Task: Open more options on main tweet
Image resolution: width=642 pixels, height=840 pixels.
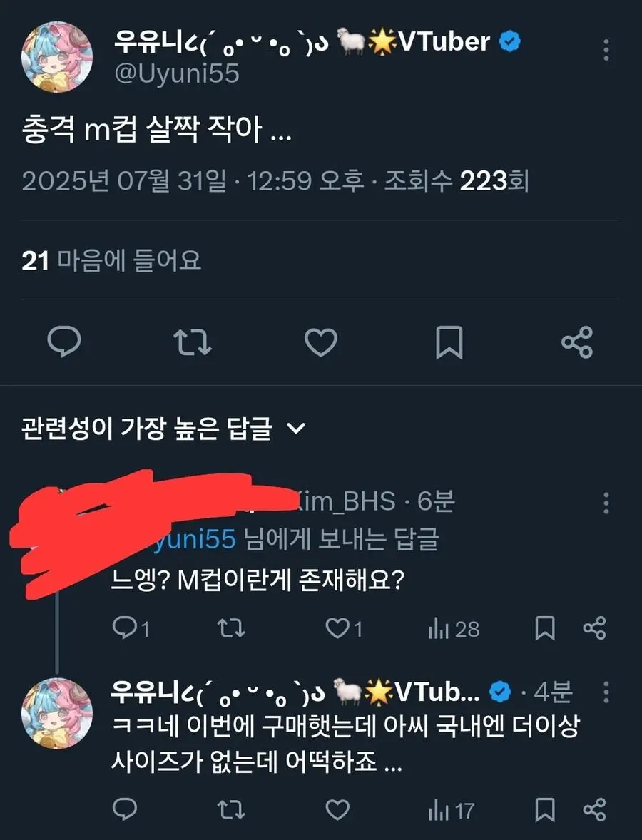Action: (x=606, y=50)
